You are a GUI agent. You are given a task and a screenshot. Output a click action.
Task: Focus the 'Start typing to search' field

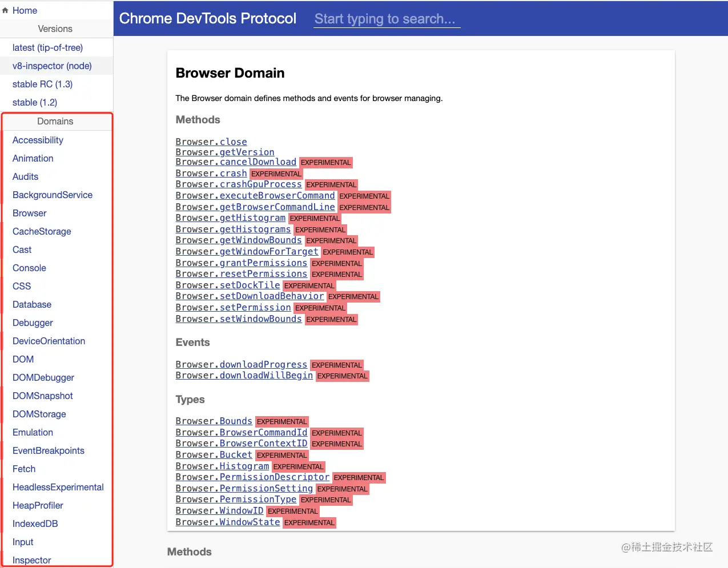[x=387, y=19]
